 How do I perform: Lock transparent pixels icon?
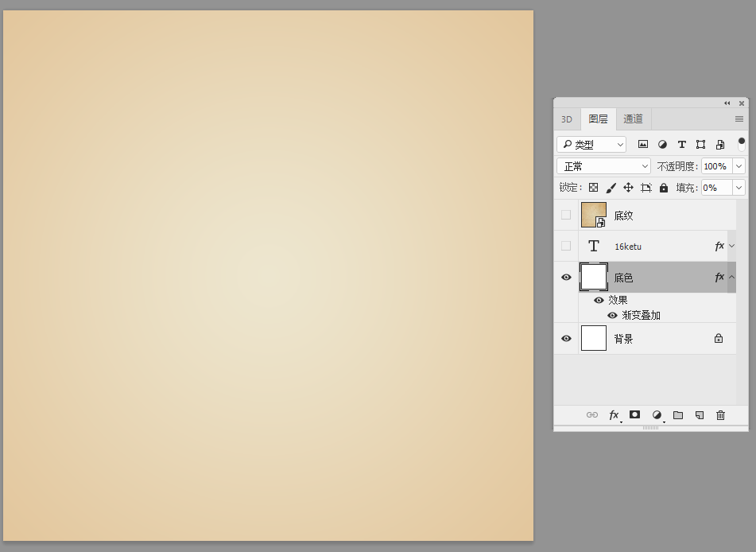(594, 188)
